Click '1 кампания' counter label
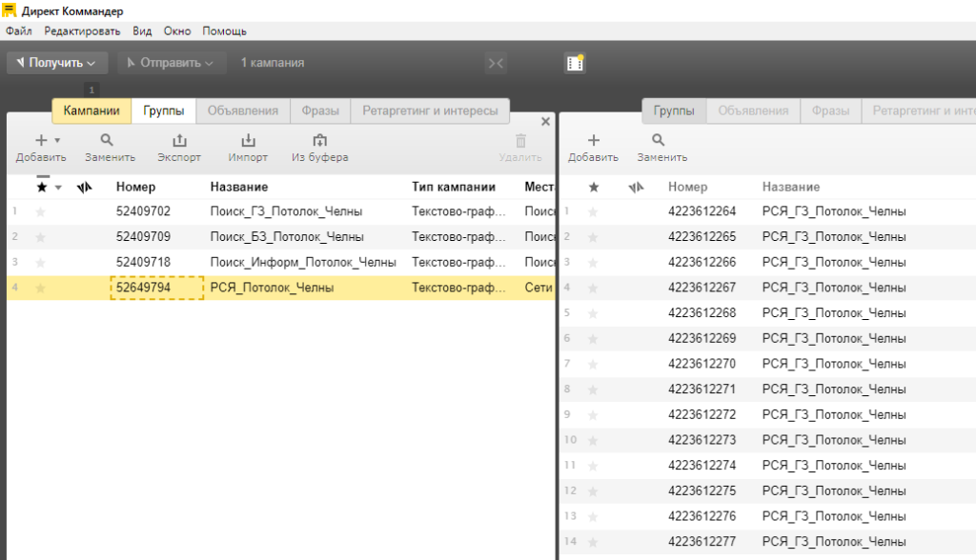This screenshot has width=976, height=560. click(273, 63)
